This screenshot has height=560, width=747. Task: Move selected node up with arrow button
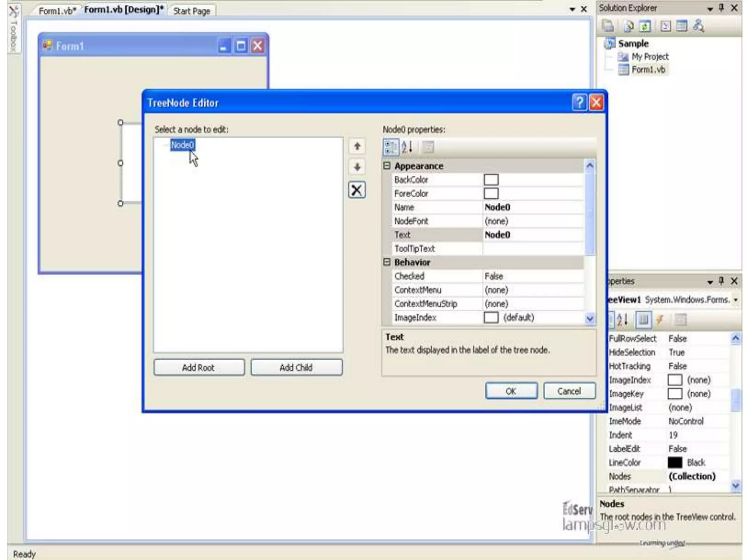[x=357, y=147]
